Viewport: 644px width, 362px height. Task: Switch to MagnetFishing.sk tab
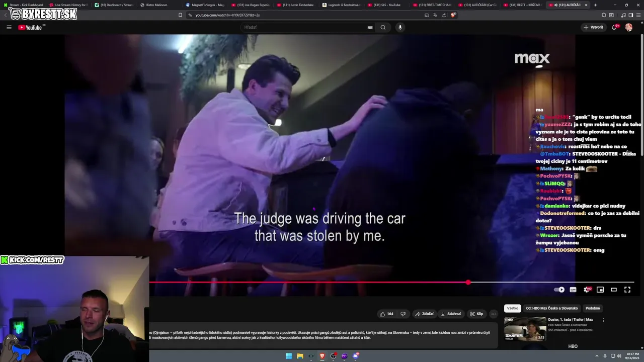point(205,5)
